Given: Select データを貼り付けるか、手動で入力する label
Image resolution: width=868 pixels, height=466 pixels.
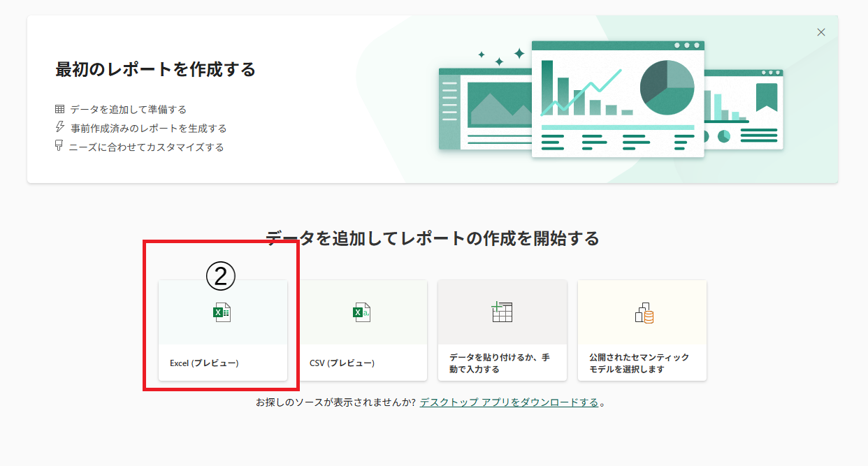Looking at the screenshot, I should (x=499, y=363).
